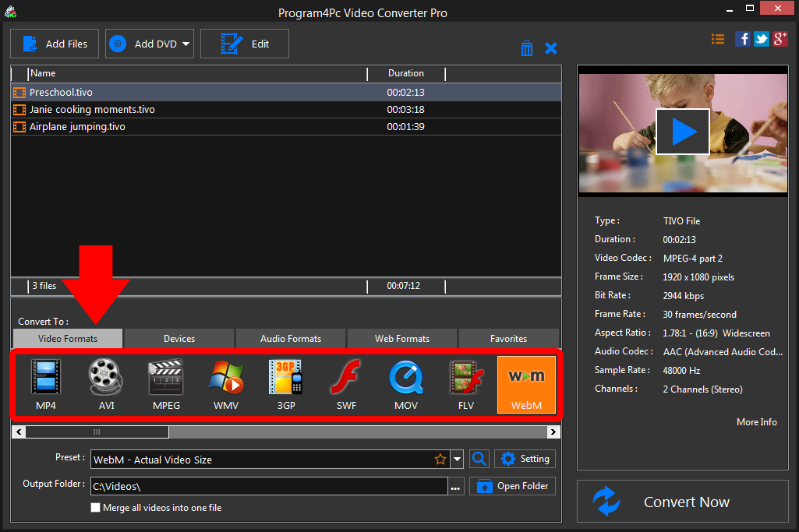
Task: Choose the 3GP mobile format
Action: pos(286,384)
